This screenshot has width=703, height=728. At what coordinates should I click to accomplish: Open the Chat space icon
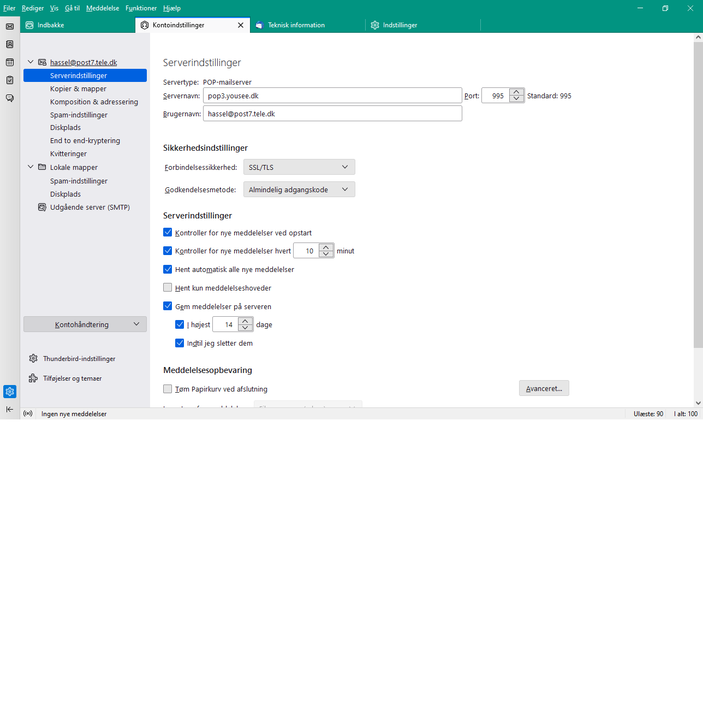[10, 98]
